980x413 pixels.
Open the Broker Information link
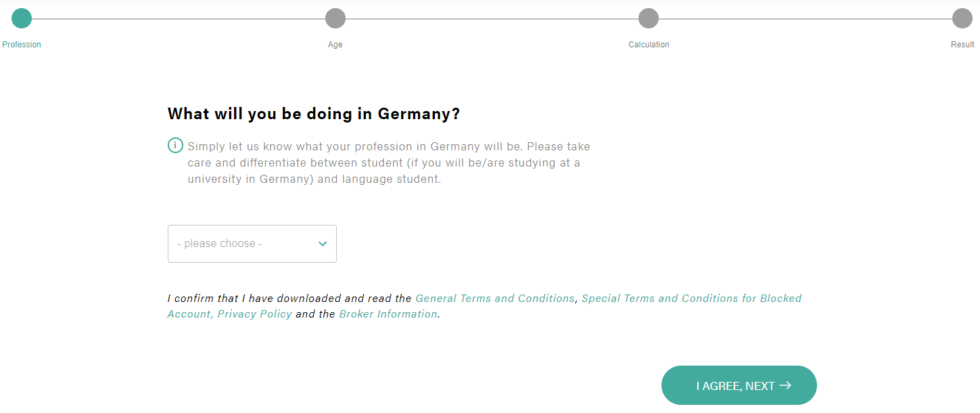[x=388, y=314]
